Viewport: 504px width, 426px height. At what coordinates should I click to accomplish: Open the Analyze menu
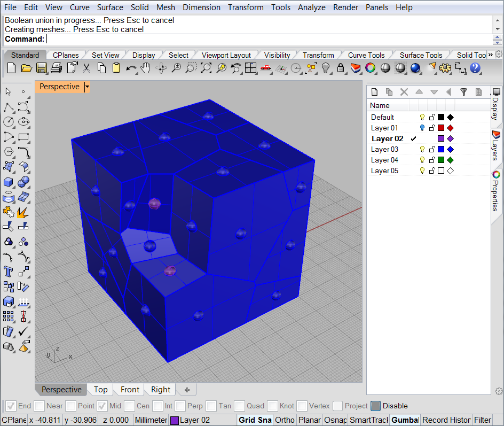pyautogui.click(x=311, y=7)
